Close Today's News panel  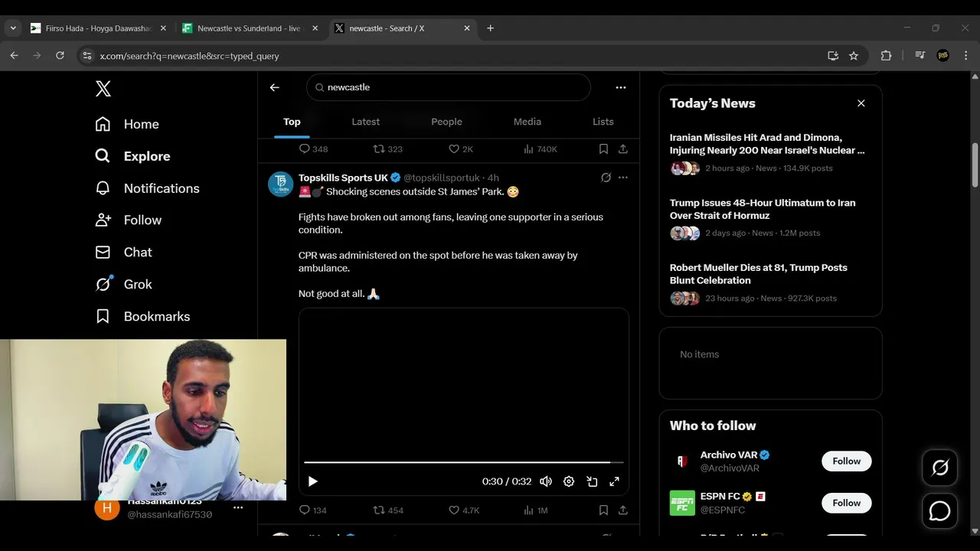pos(861,103)
